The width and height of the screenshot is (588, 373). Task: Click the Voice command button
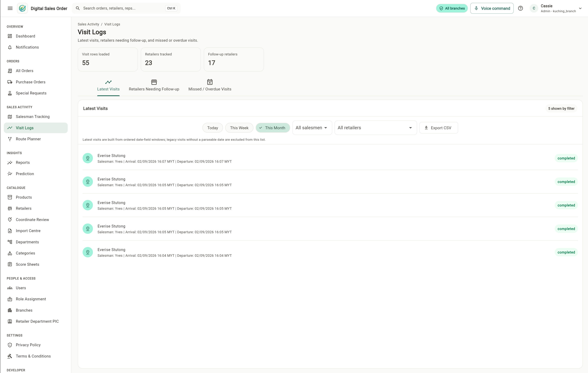tap(492, 8)
